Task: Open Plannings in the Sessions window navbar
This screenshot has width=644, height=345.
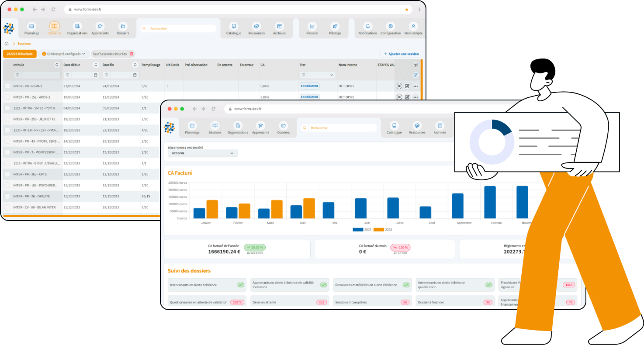Action: tap(31, 28)
